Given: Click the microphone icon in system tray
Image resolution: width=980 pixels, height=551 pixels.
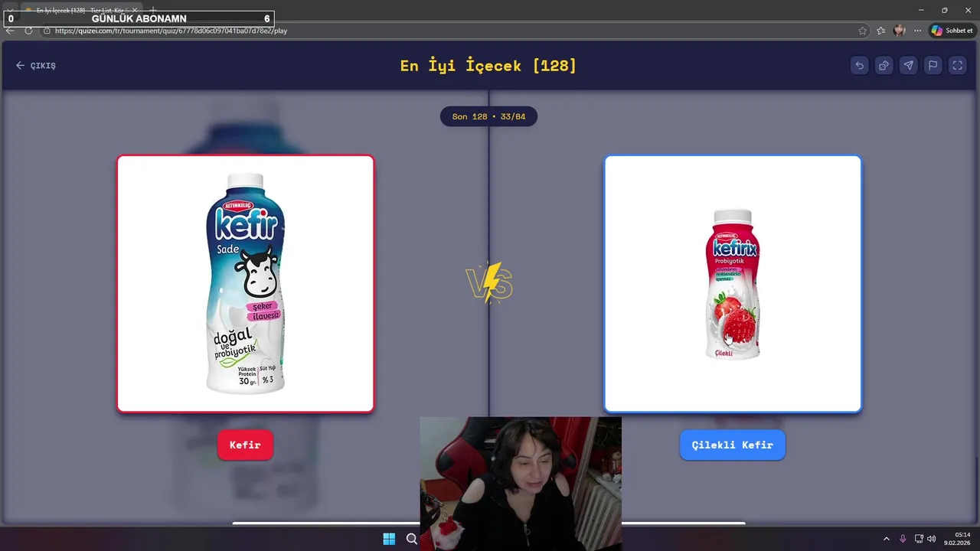Looking at the screenshot, I should coord(903,539).
